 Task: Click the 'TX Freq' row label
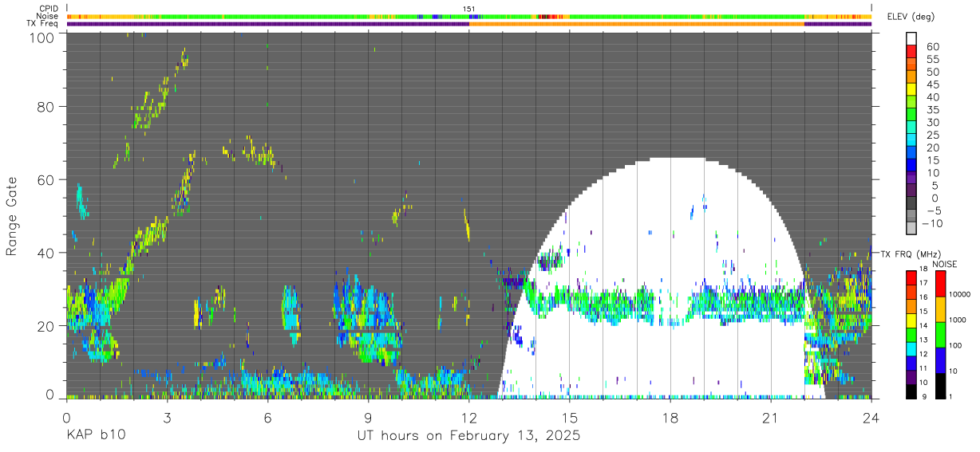(43, 23)
